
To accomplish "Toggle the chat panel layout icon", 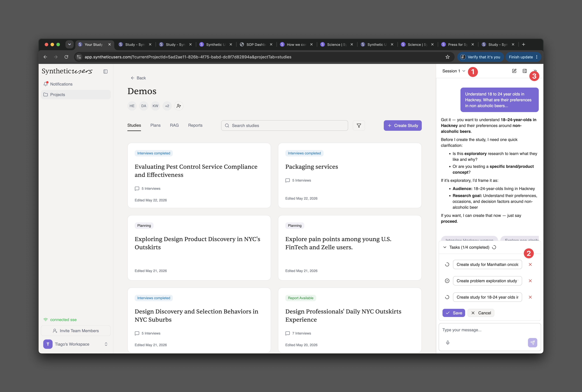I will tap(525, 71).
